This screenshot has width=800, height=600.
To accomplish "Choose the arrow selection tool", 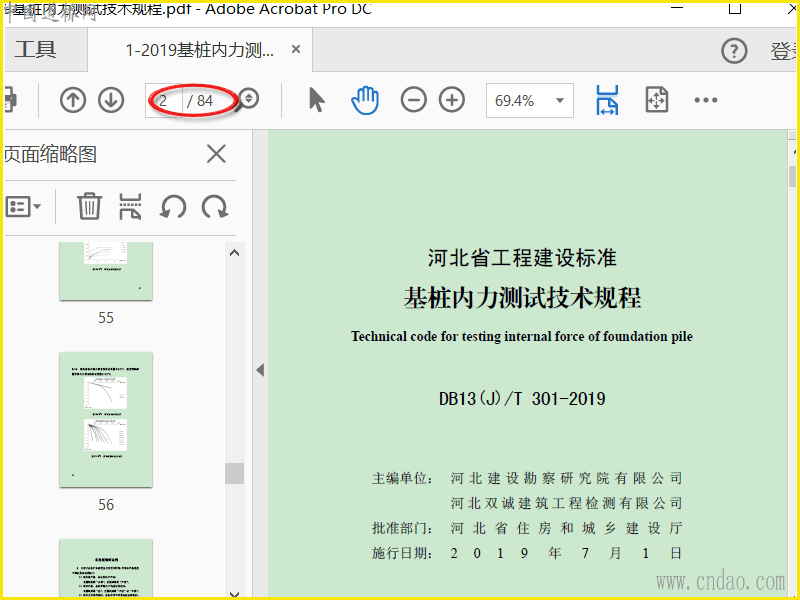I will pos(316,99).
